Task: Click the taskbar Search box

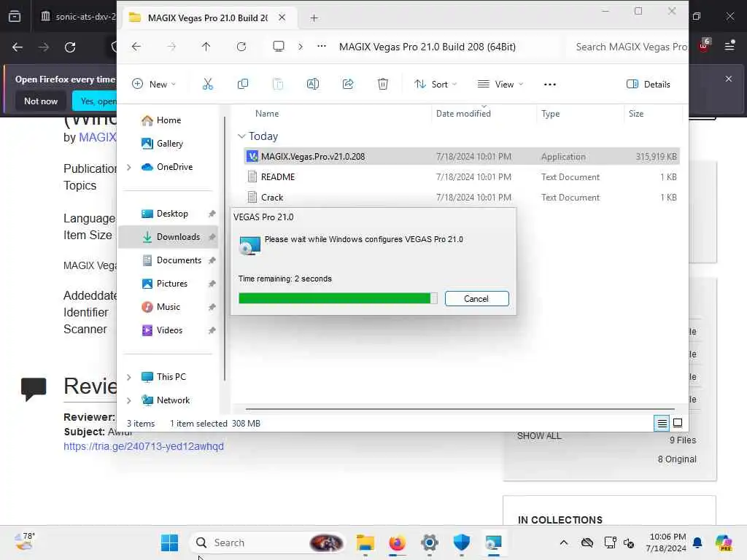Action: point(268,542)
